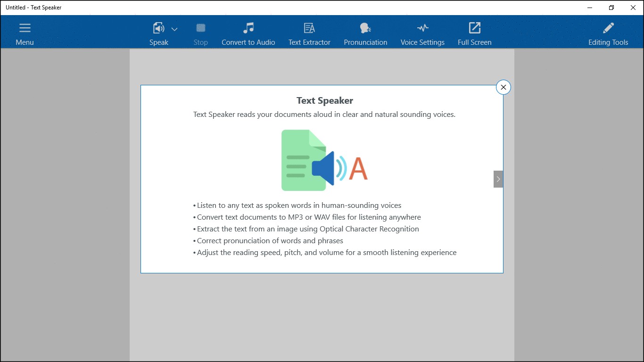Screen dimensions: 644x362
Task: Click the "Text Speaker" popup heading
Action: click(x=324, y=100)
